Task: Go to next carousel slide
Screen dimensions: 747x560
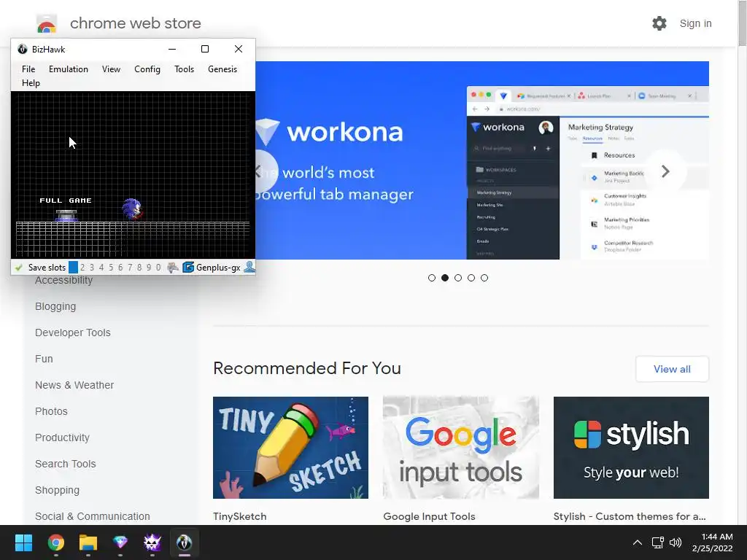Action: click(665, 171)
